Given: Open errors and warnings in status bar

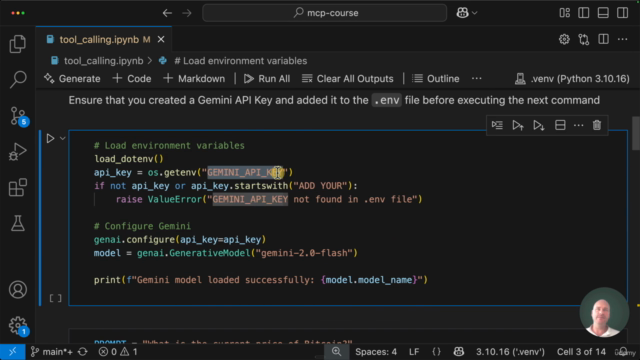Looking at the screenshot, I should point(118,352).
